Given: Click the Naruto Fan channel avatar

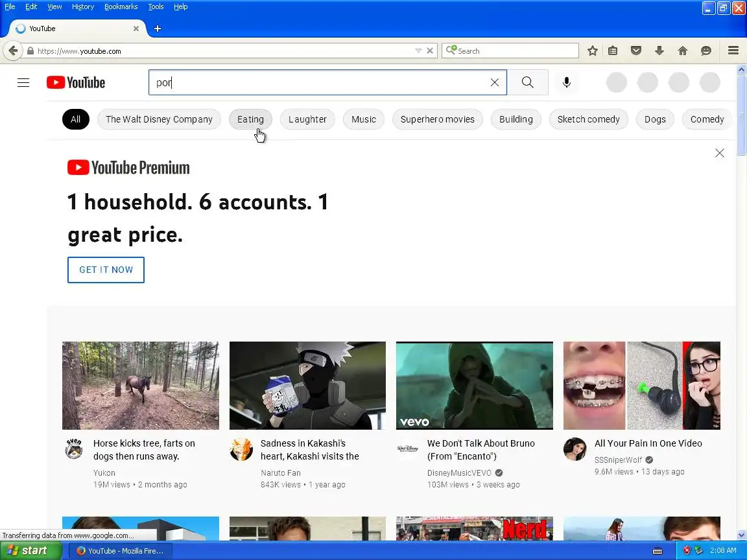Looking at the screenshot, I should coord(241,449).
